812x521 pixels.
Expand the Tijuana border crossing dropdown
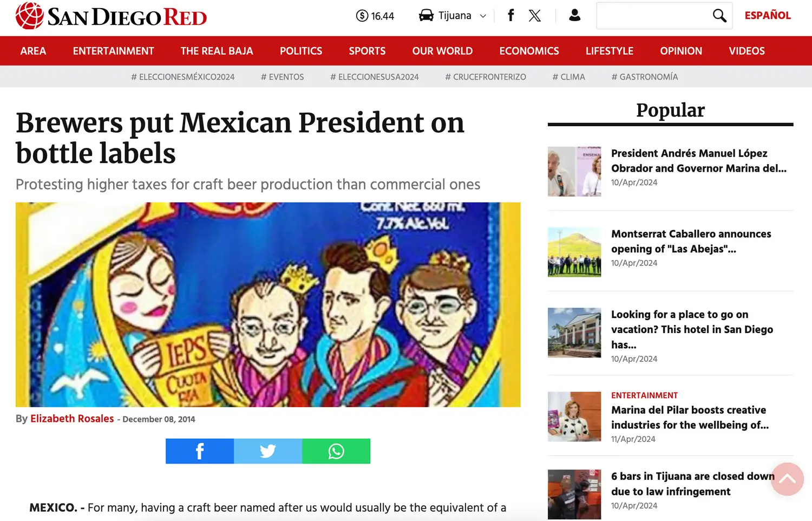tap(453, 16)
